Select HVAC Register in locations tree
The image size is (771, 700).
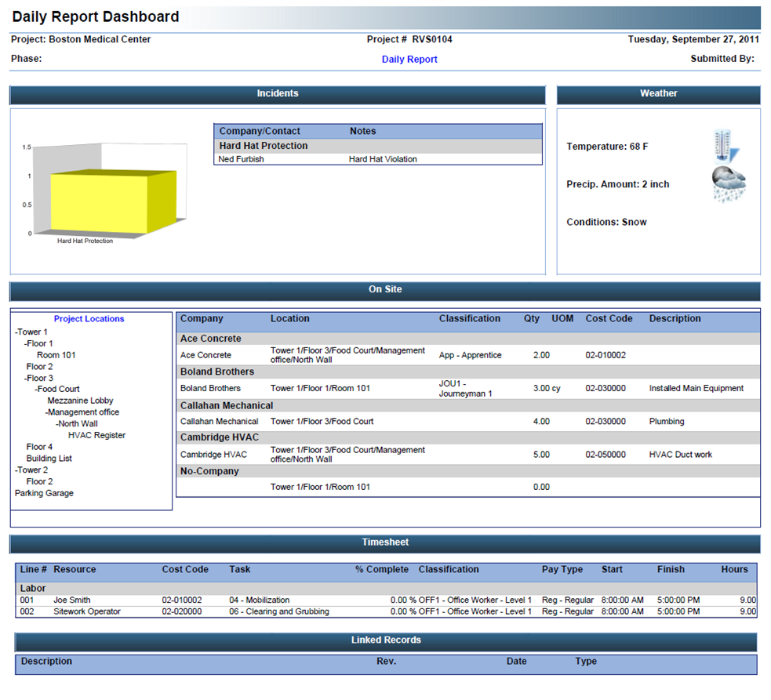(97, 435)
